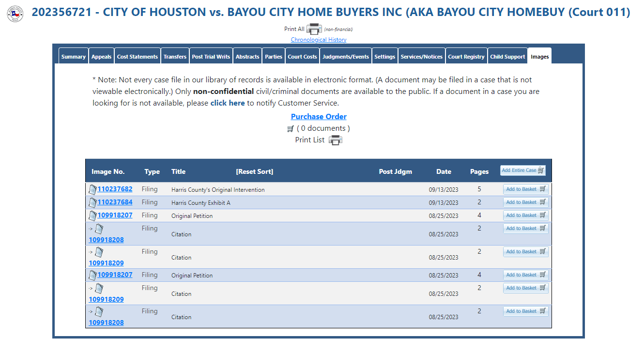This screenshot has width=644, height=354.
Task: Open image number 110237682
Action: (115, 189)
